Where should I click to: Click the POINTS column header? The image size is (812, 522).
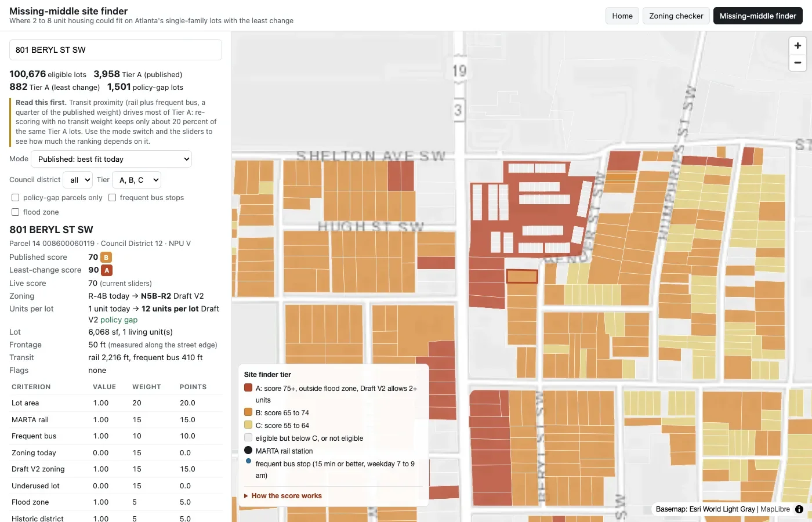(193, 387)
